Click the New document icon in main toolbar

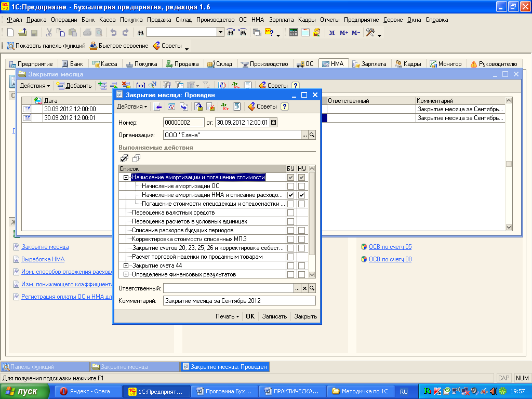[x=10, y=32]
